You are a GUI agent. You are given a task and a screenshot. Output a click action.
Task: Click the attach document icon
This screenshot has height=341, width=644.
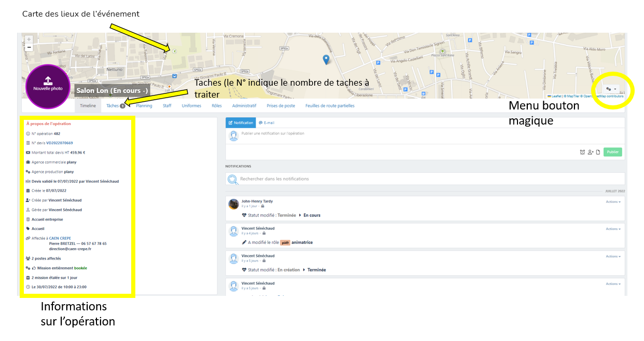pos(597,152)
